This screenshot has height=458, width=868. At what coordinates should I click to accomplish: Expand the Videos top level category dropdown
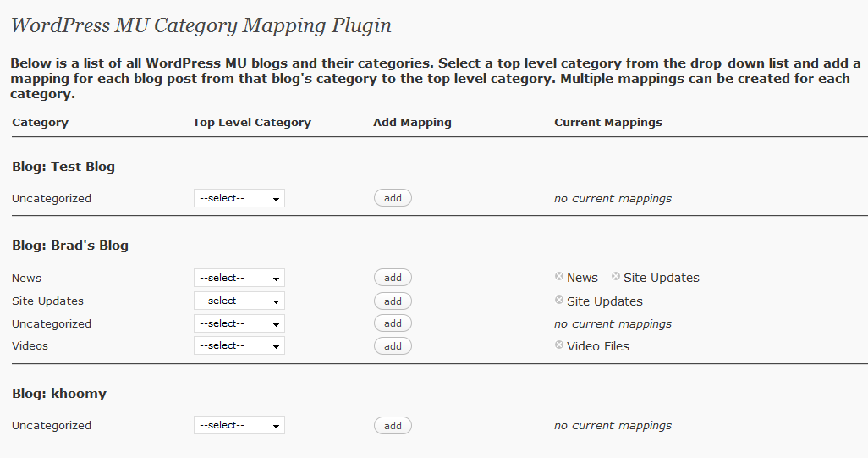pos(239,345)
